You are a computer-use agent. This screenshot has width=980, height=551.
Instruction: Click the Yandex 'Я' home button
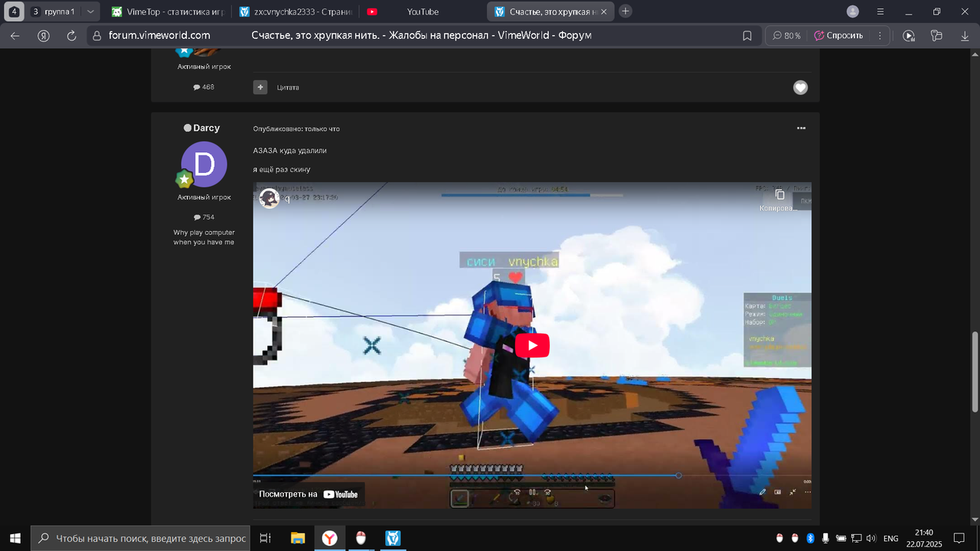(44, 35)
